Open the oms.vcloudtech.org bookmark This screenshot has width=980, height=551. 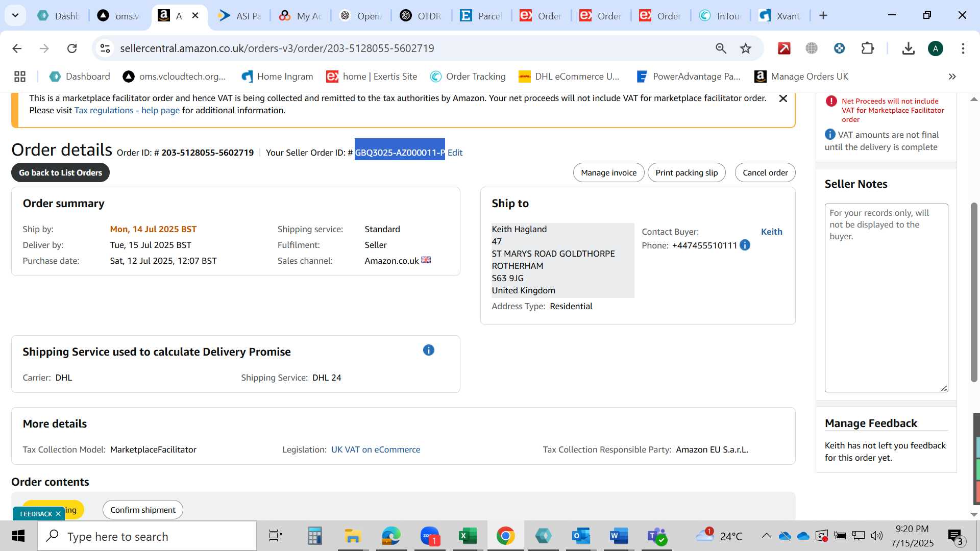174,77
